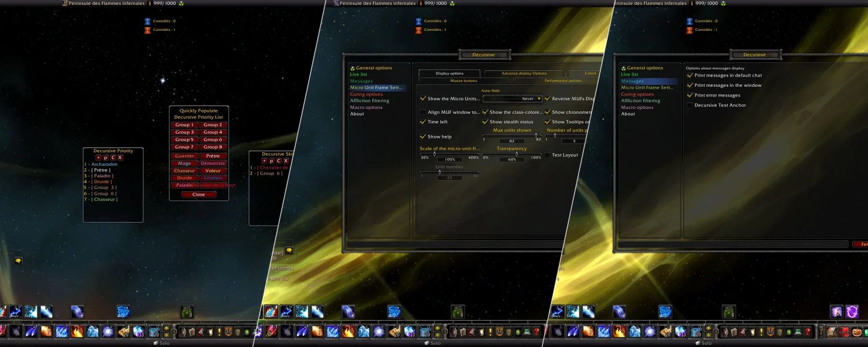Click the 'C' clear button in Decursive Priority list
The width and height of the screenshot is (868, 347).
pos(113,158)
